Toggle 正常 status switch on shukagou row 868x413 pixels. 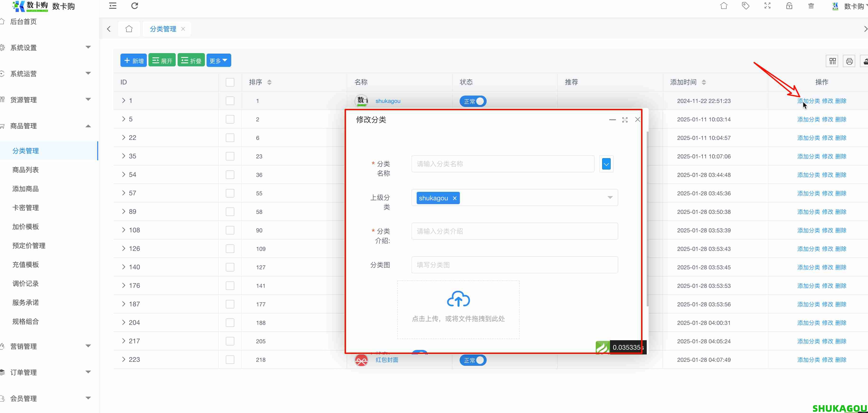pos(472,101)
